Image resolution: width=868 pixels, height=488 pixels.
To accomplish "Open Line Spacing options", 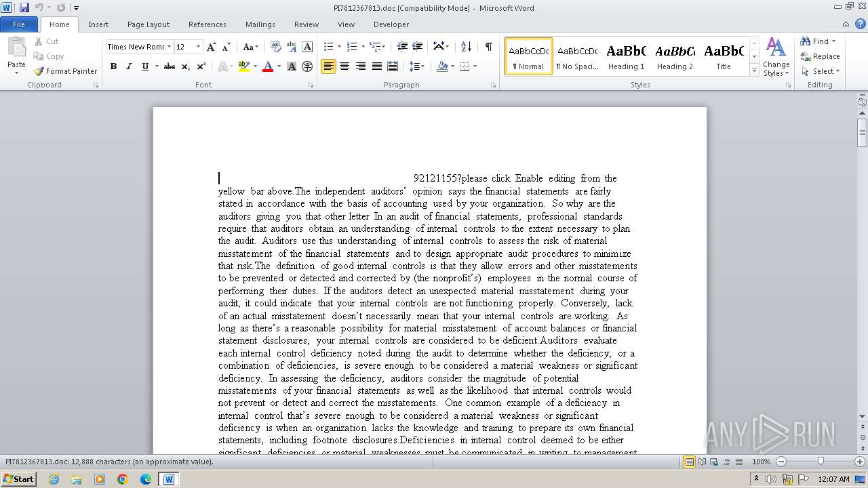I will coord(416,66).
